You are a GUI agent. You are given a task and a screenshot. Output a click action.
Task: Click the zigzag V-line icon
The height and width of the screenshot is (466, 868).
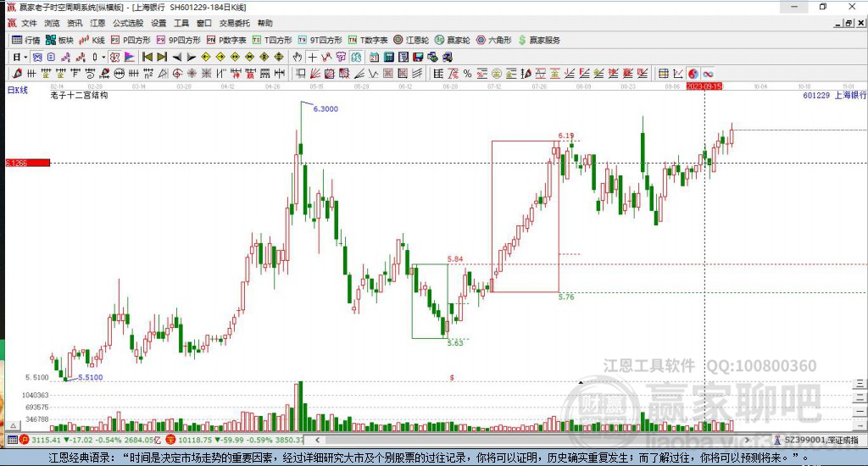click(x=374, y=74)
